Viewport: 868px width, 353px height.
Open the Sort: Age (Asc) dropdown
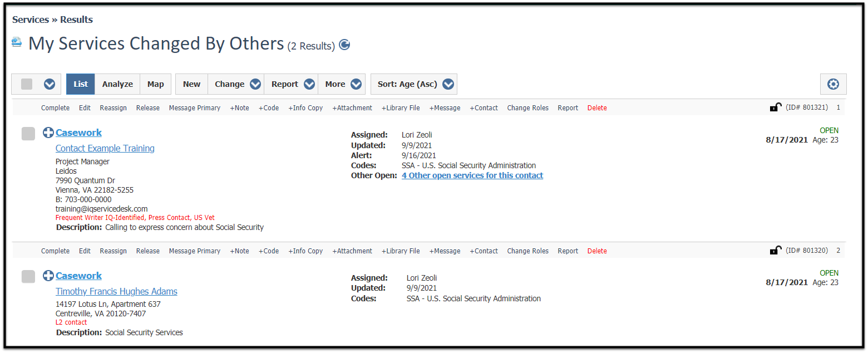414,84
